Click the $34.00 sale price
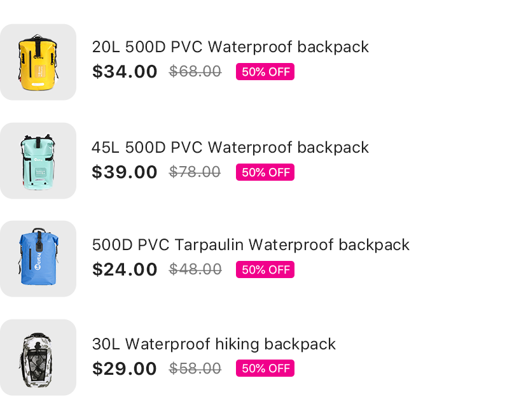519x420 pixels. click(125, 72)
